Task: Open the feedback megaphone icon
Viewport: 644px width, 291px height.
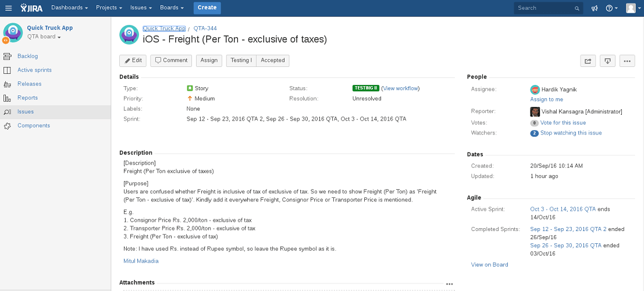Action: pyautogui.click(x=595, y=8)
